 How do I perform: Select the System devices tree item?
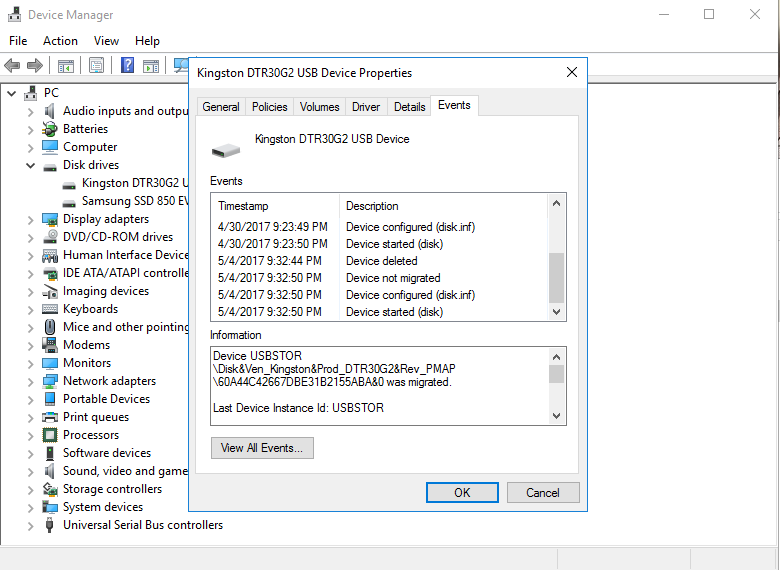[103, 507]
